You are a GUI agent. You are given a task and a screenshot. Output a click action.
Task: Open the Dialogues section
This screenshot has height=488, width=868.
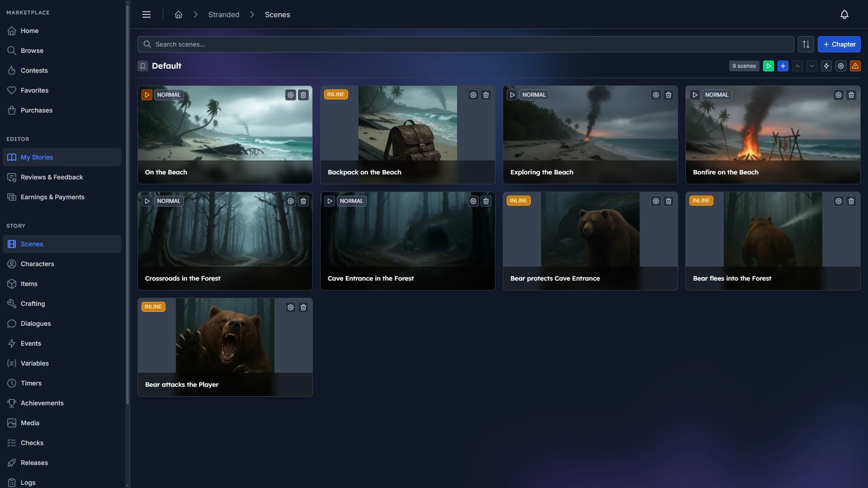click(35, 323)
